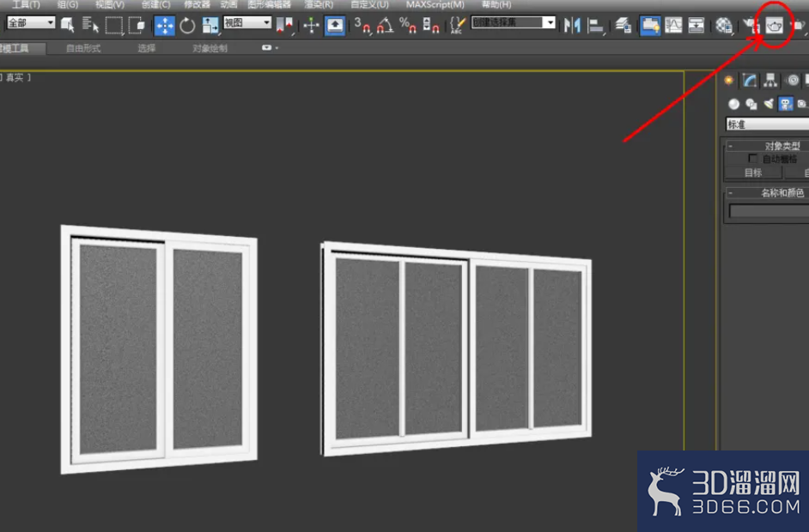The width and height of the screenshot is (809, 532).
Task: Choose Rectangular Selection Region tool
Action: tap(114, 25)
